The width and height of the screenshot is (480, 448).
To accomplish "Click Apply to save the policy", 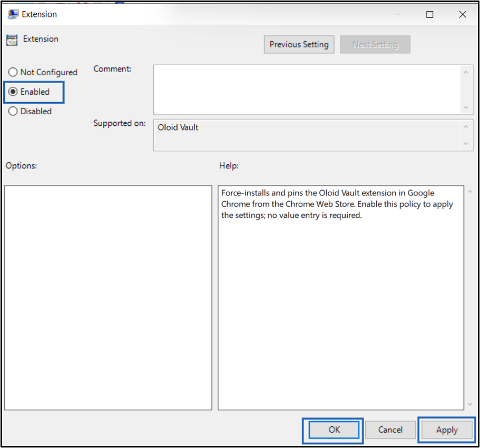I will pos(447,430).
